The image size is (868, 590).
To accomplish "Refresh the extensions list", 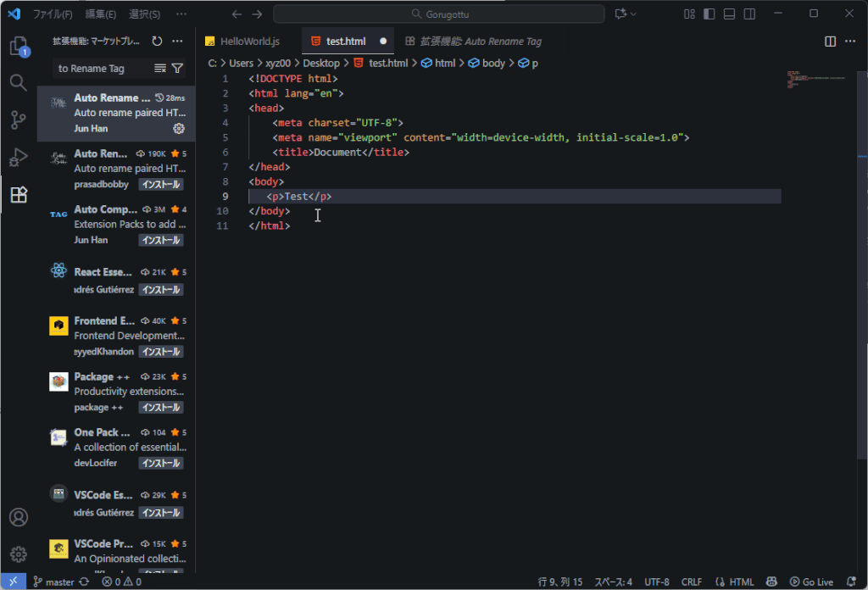I will pos(157,41).
